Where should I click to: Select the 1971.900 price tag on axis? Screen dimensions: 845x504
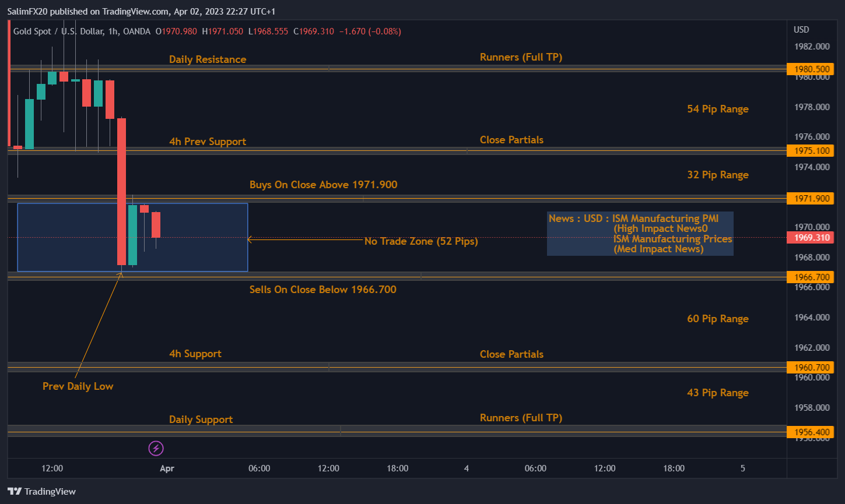pos(810,199)
